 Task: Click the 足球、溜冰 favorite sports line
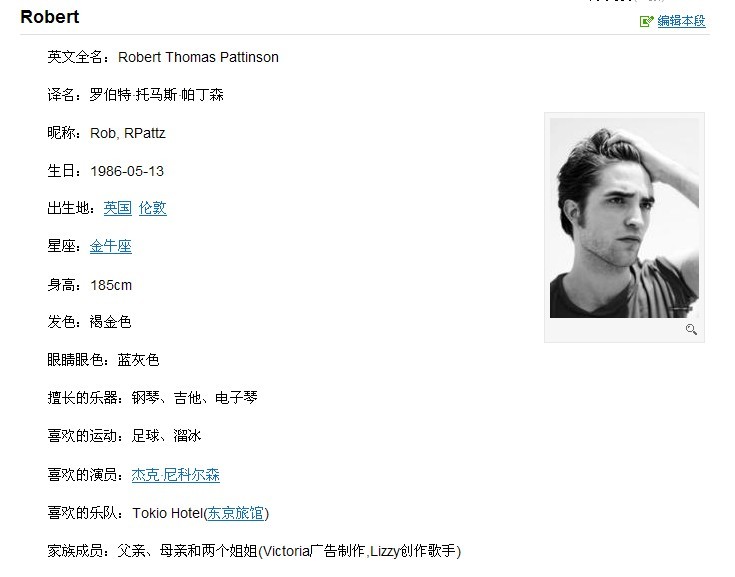pyautogui.click(x=124, y=436)
